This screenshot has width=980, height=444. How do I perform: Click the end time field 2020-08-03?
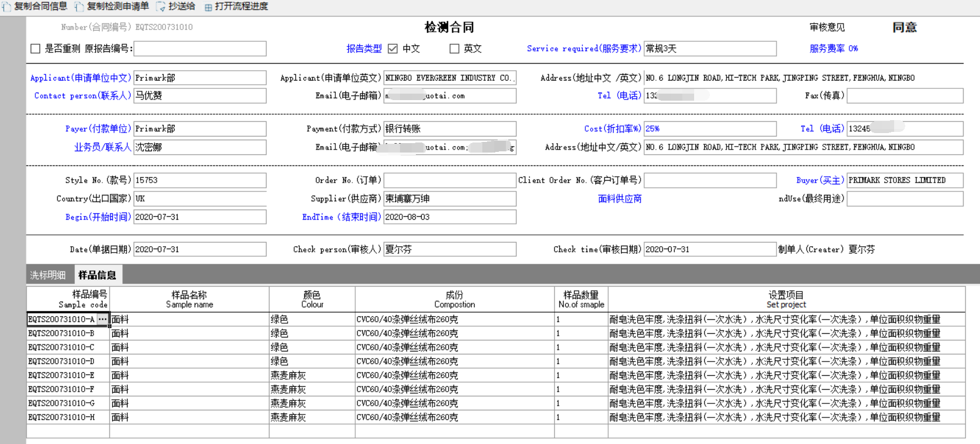coord(450,217)
